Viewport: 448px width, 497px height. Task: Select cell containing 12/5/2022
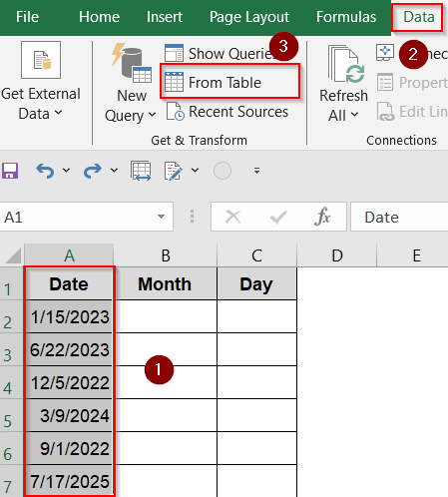(69, 382)
